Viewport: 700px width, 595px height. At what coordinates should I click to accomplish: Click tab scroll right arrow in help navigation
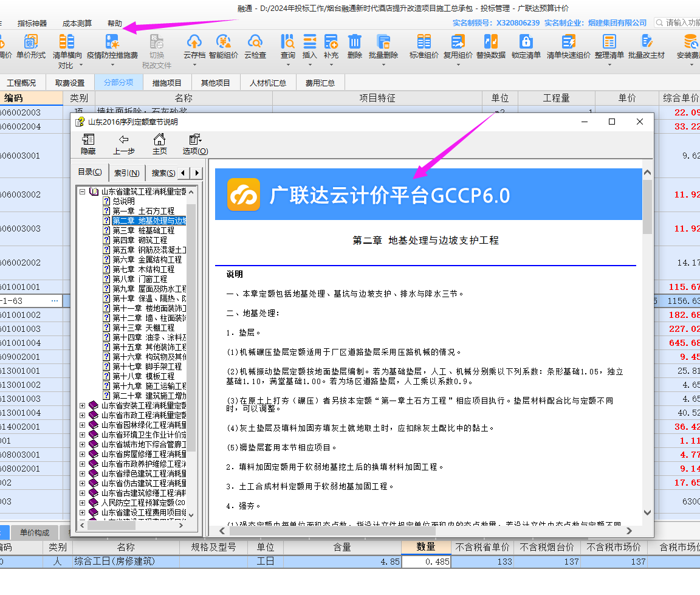point(197,173)
